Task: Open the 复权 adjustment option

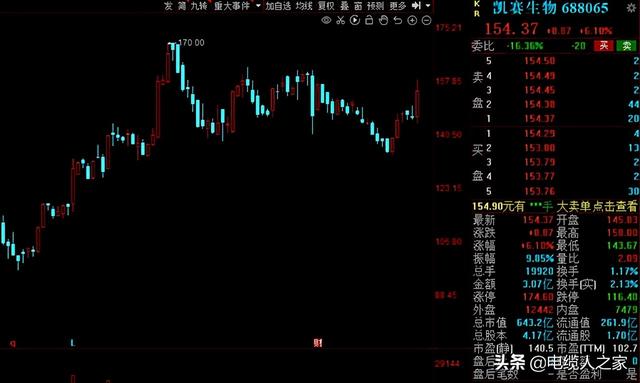Action: pyautogui.click(x=326, y=6)
